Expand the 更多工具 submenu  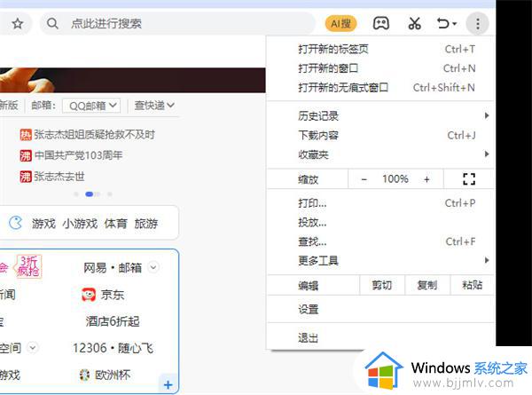380,261
